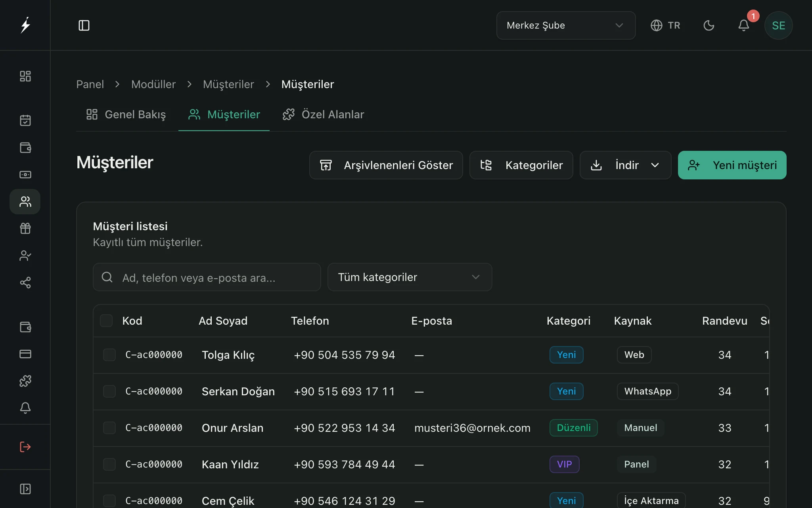Open the calendar check icon in sidebar

point(25,120)
